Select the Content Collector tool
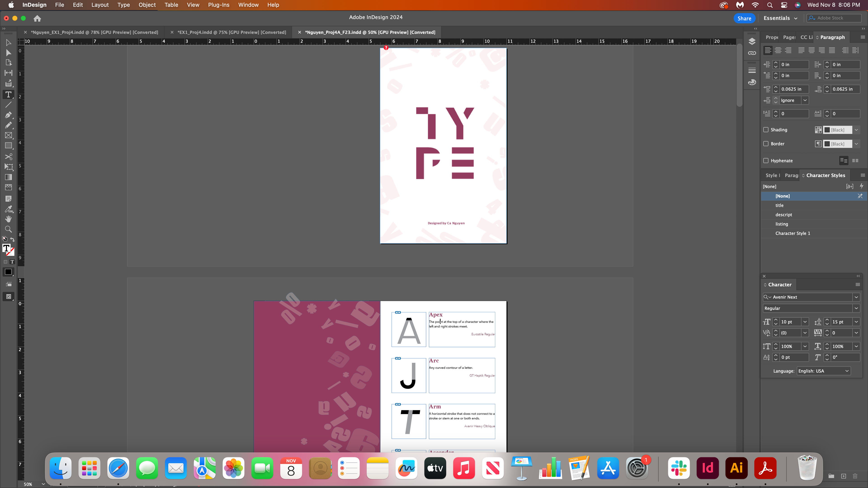 point(8,83)
